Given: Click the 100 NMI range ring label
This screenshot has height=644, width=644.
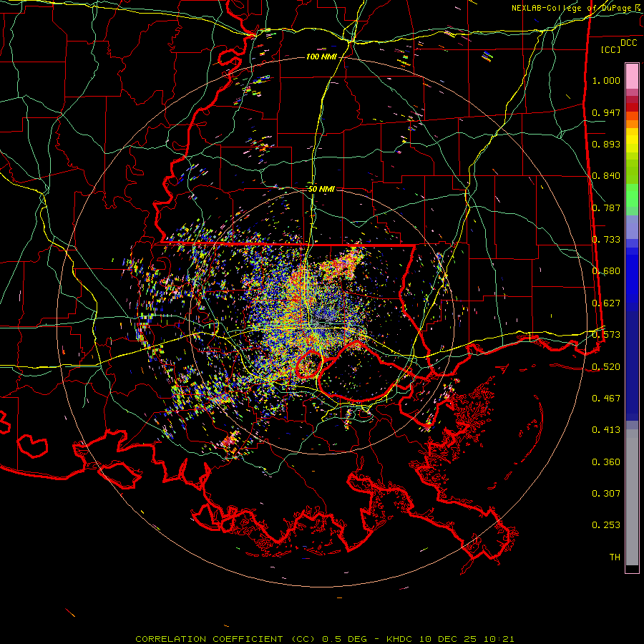Looking at the screenshot, I should coord(321,57).
